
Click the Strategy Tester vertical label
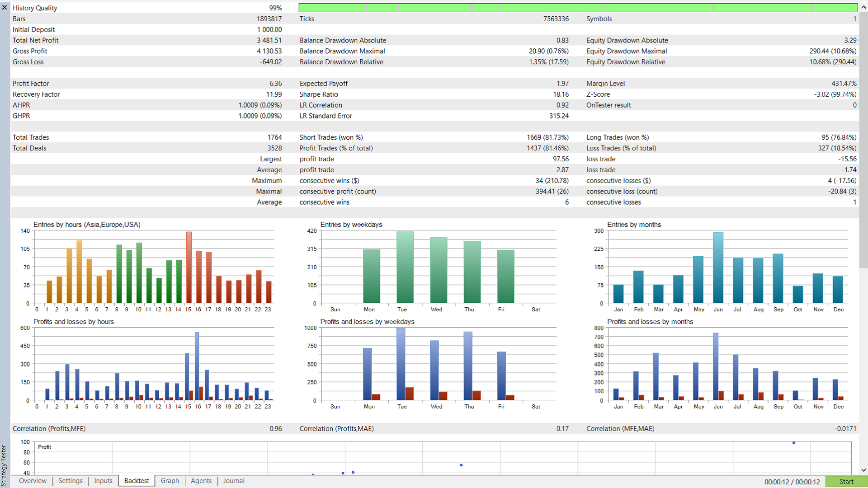coord(4,465)
